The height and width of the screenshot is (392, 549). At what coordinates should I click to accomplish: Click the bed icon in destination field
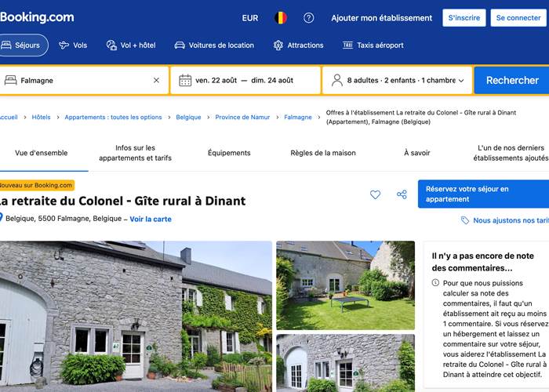[10, 80]
